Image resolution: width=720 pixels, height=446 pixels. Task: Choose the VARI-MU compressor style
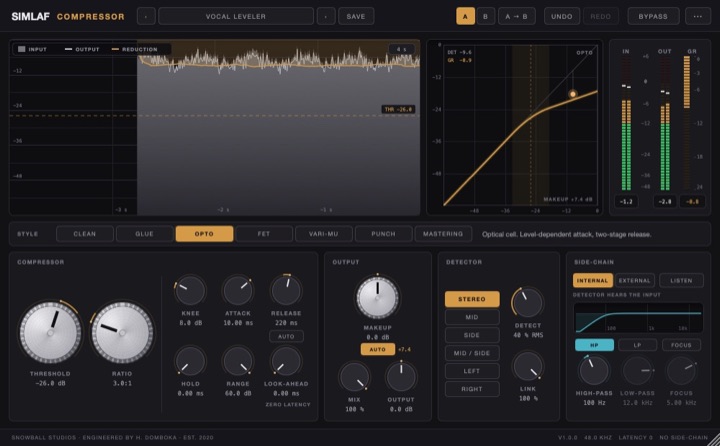(x=324, y=234)
